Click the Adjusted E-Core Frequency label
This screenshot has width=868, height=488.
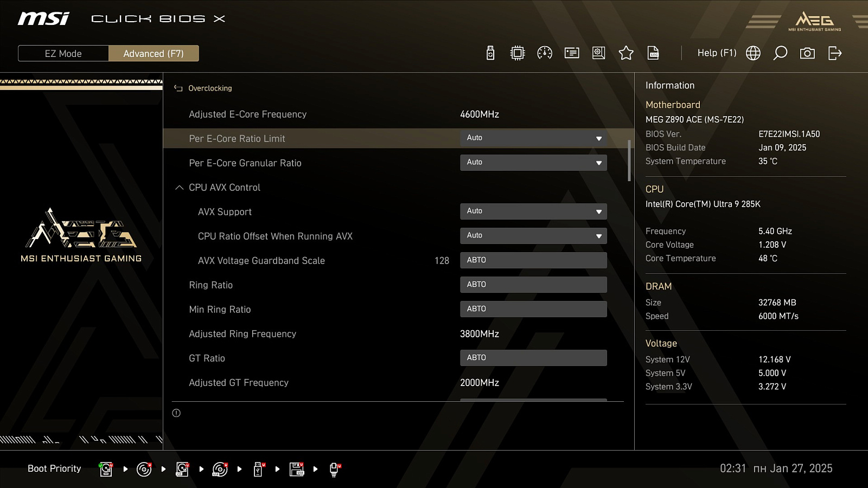coord(248,114)
